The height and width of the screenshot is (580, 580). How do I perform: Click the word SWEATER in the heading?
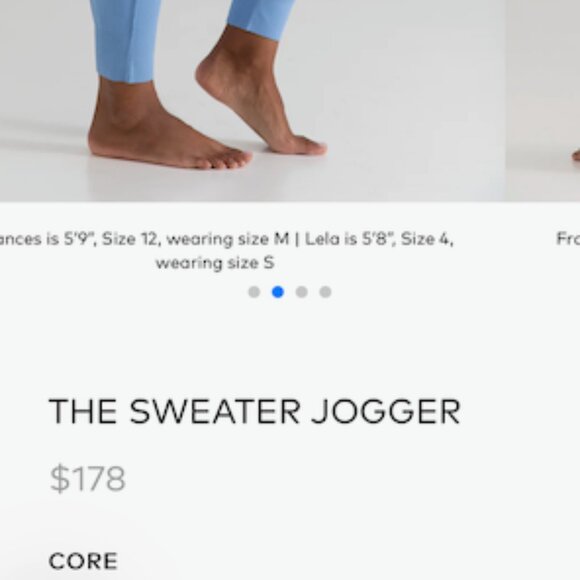(x=215, y=411)
